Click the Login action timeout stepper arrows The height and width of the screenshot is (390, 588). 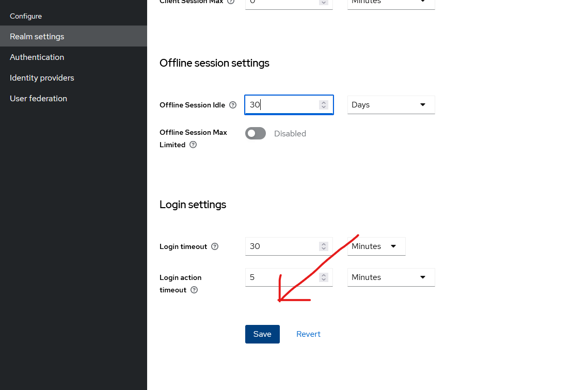point(324,277)
